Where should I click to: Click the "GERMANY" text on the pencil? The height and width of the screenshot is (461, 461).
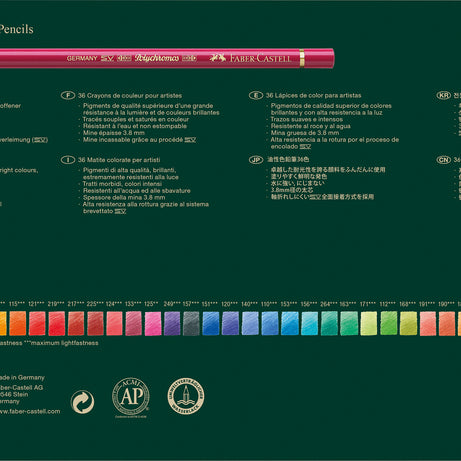coord(82,58)
